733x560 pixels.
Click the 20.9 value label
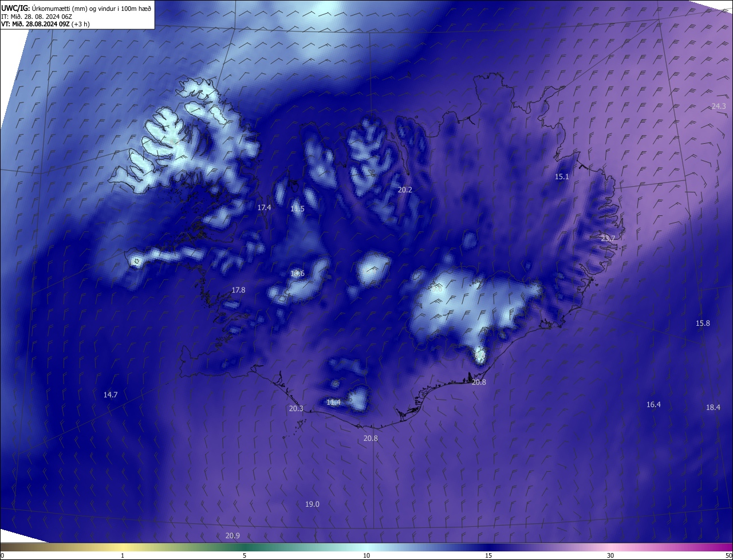click(x=232, y=535)
